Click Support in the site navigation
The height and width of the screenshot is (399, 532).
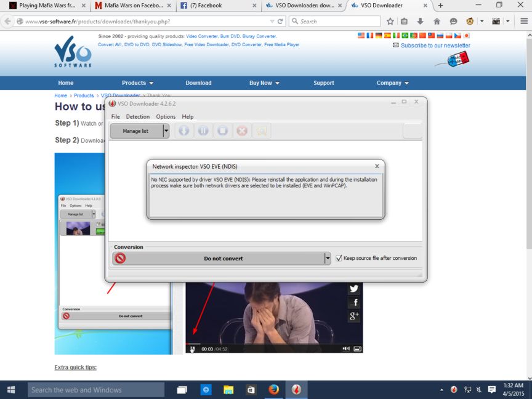tap(324, 83)
